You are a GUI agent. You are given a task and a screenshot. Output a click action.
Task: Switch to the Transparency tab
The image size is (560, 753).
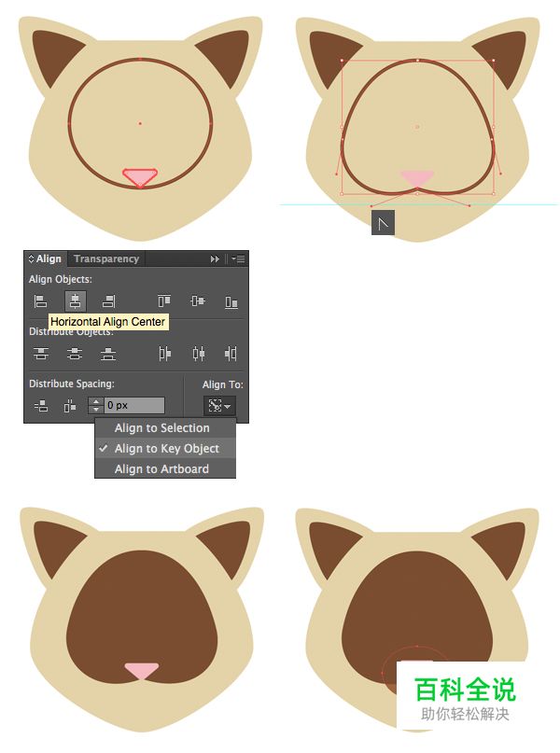point(106,259)
